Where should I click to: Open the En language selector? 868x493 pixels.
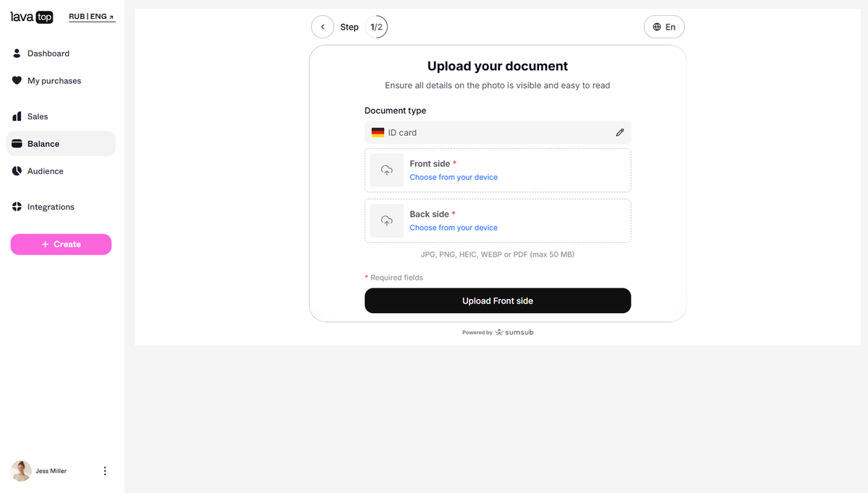(664, 27)
